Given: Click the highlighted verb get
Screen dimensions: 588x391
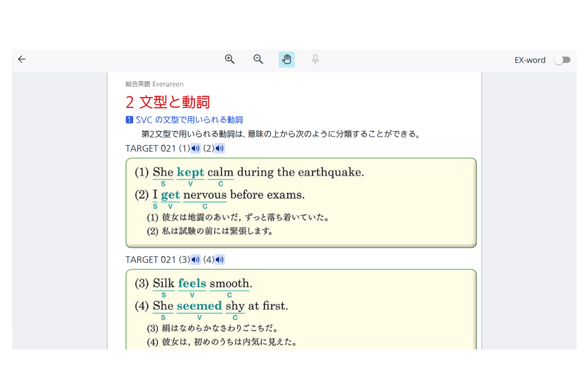Looking at the screenshot, I should point(170,195).
